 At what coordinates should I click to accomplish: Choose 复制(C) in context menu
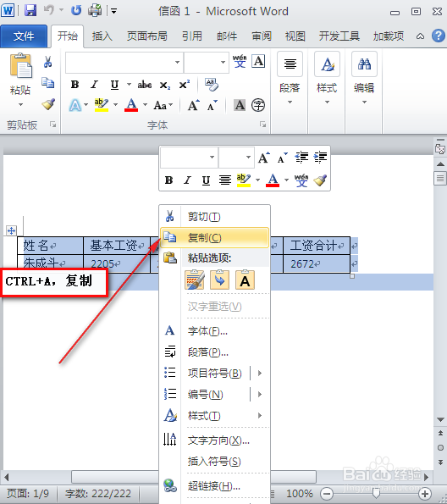pos(214,238)
